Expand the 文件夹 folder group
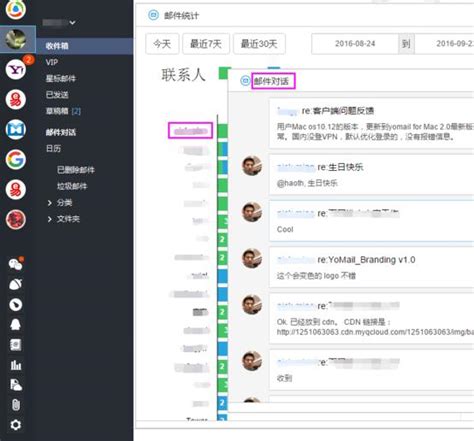This screenshot has width=474, height=441. [50, 219]
